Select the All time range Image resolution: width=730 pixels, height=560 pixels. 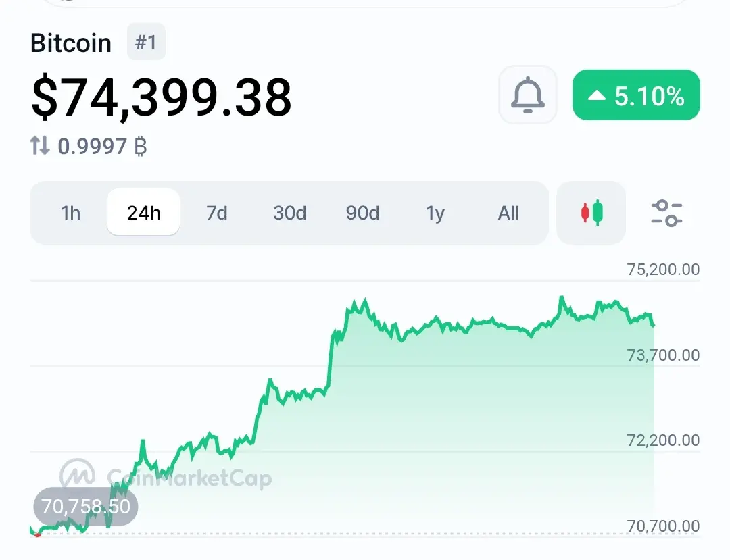[508, 213]
